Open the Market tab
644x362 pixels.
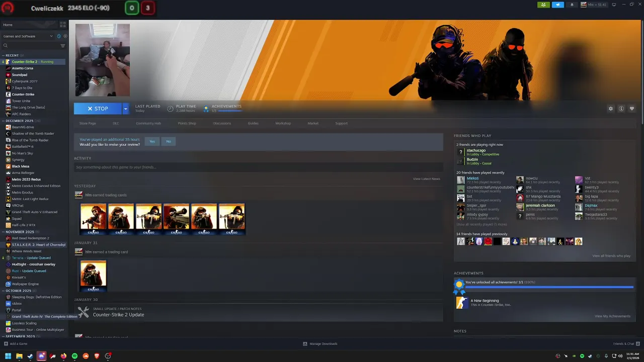tap(313, 123)
